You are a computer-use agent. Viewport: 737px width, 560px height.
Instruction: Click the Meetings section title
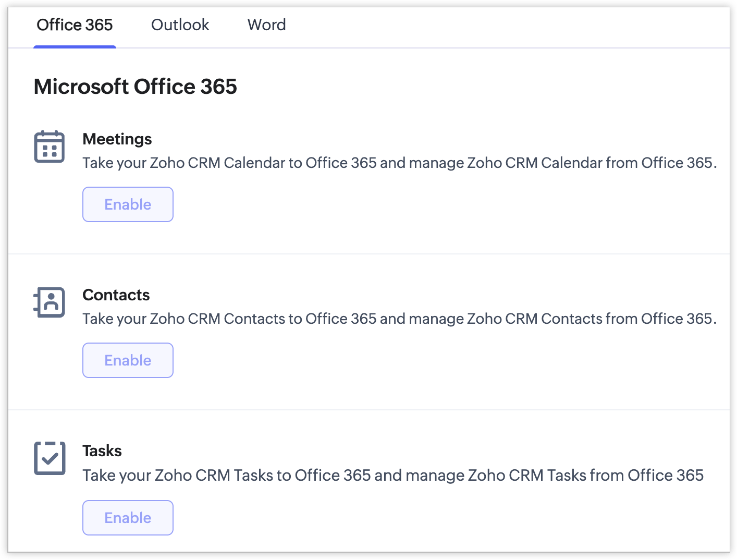click(x=117, y=139)
